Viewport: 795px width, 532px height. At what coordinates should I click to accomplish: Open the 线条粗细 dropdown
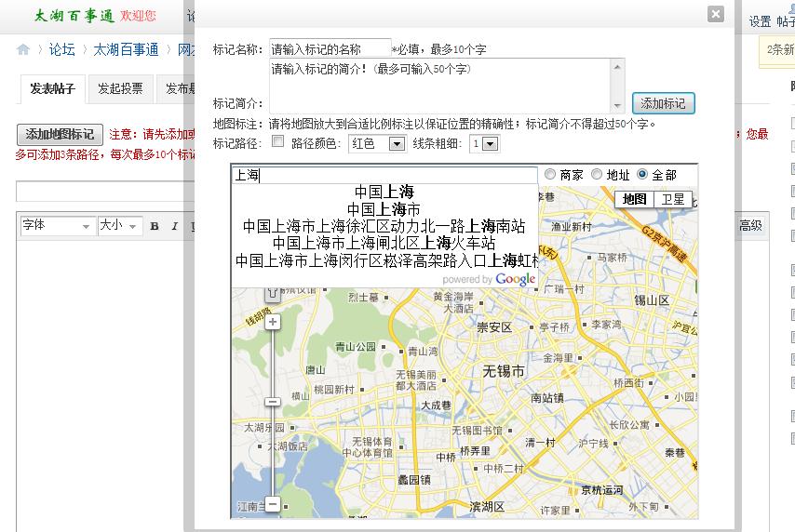484,144
